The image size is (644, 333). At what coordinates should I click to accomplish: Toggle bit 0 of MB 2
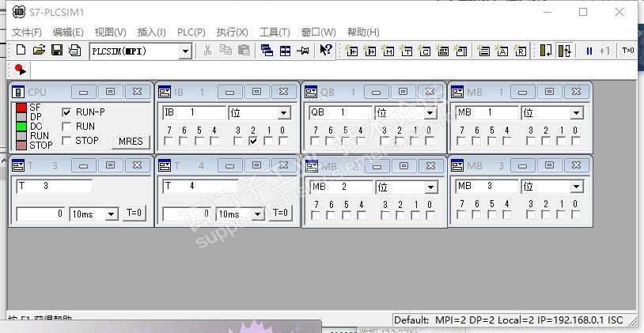click(x=430, y=215)
